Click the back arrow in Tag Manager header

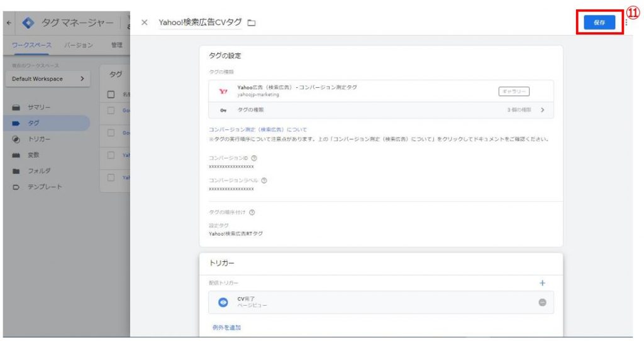click(x=9, y=23)
